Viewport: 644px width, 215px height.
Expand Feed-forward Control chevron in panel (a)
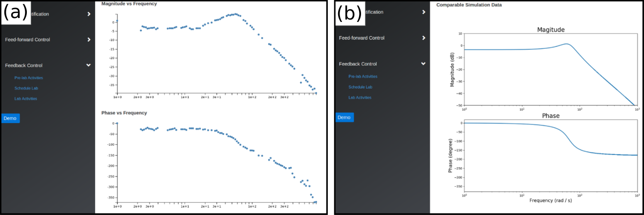click(89, 39)
